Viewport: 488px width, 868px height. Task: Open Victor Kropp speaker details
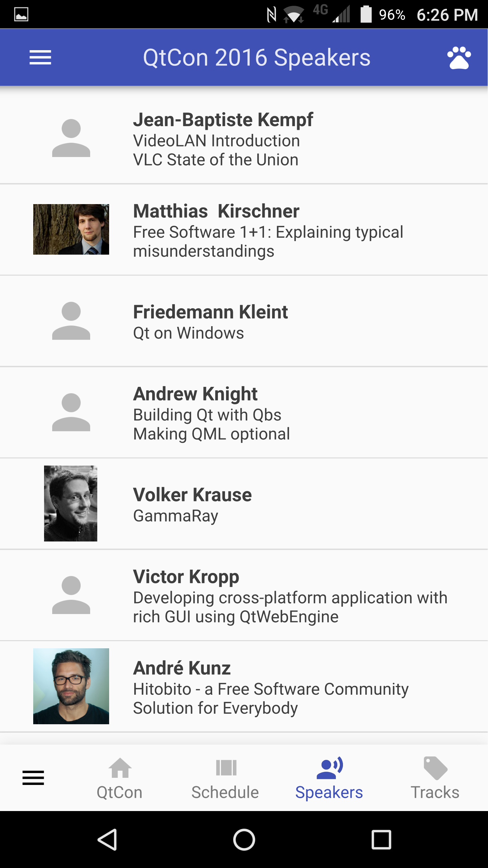(186, 577)
